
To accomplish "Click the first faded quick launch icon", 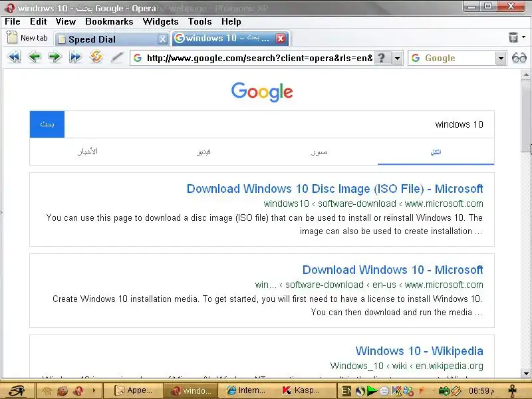I will point(47,391).
